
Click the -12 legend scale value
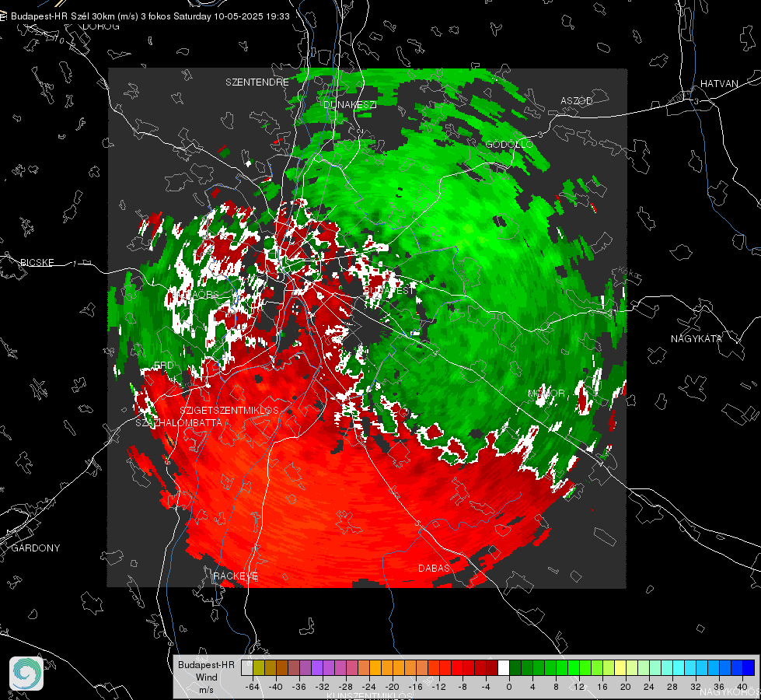pyautogui.click(x=438, y=687)
